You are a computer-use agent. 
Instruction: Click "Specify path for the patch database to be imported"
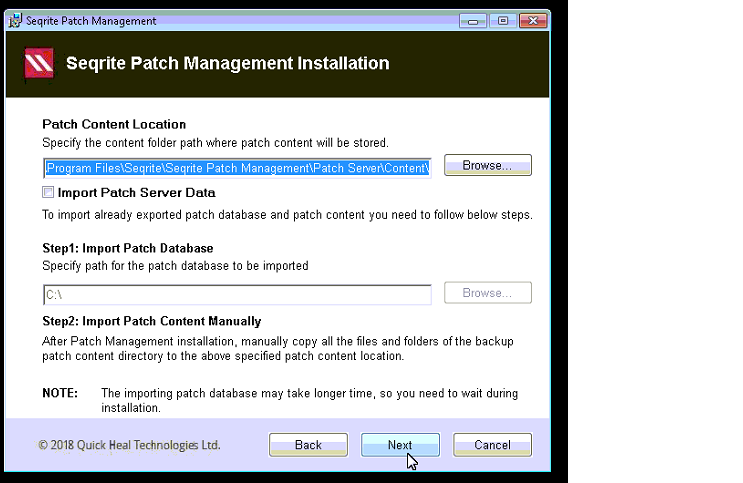[x=175, y=266]
